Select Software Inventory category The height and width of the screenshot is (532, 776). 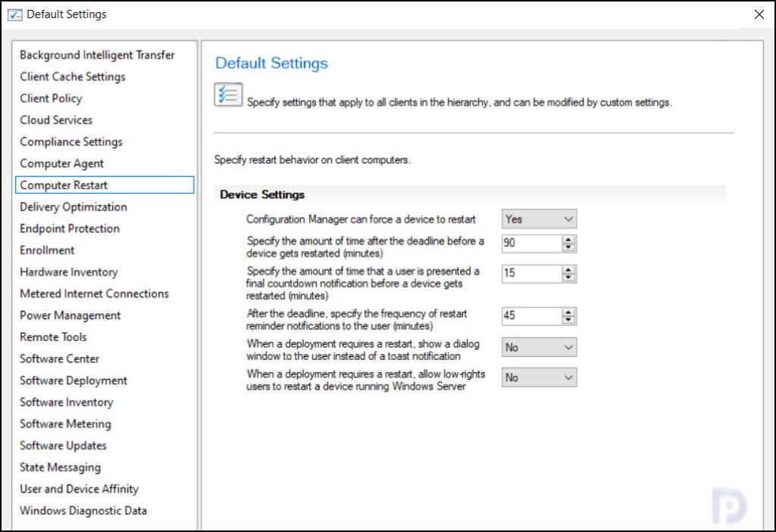coord(67,402)
